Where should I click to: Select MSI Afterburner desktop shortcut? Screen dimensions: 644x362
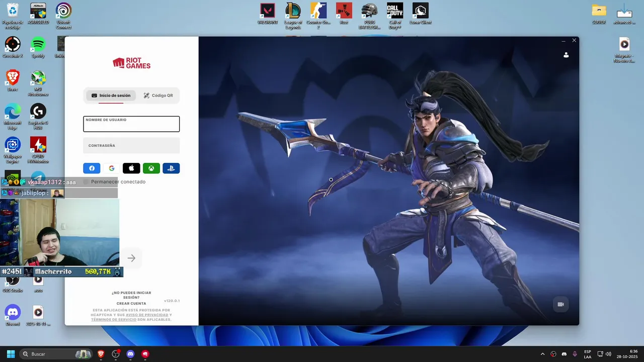pos(38,83)
